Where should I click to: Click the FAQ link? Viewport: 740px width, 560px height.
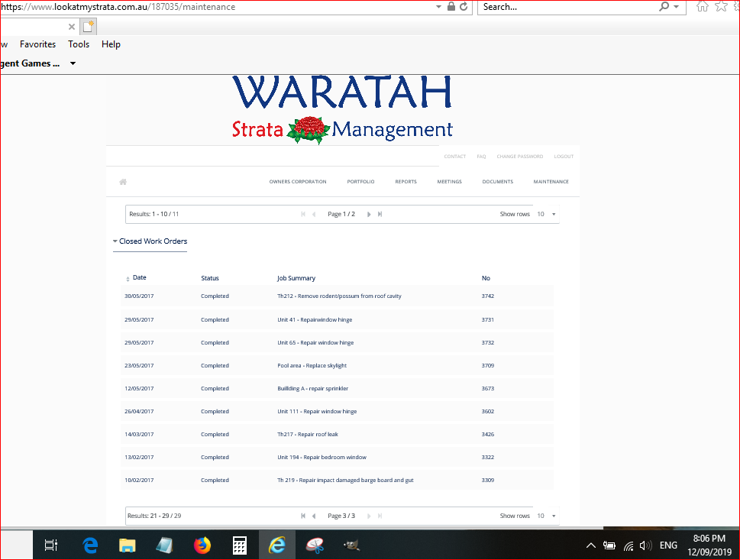tap(481, 157)
